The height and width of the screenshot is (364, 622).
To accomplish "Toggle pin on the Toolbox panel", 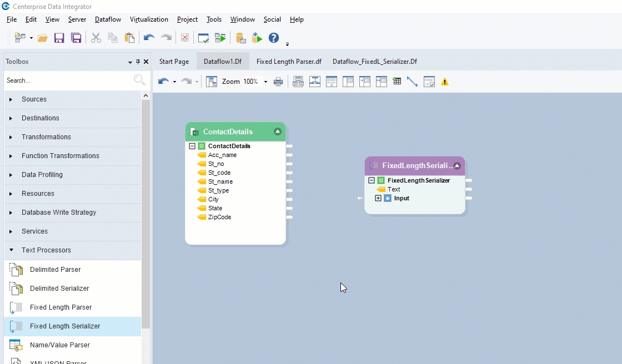I will 138,62.
